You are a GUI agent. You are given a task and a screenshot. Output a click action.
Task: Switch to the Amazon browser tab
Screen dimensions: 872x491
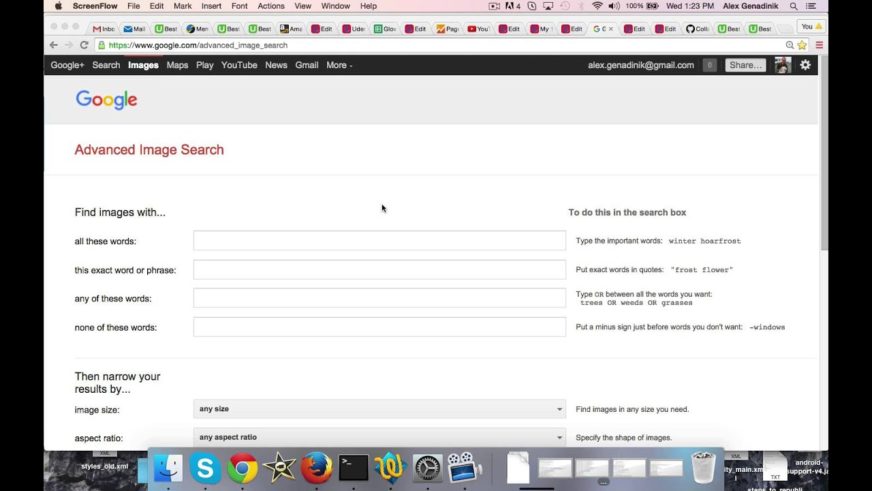click(x=291, y=28)
